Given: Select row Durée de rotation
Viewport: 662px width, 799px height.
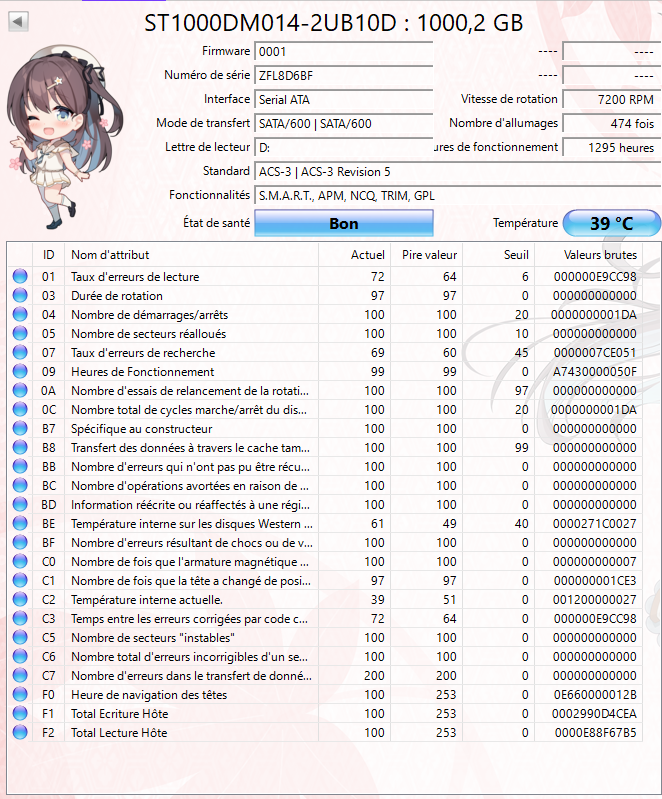Looking at the screenshot, I should (x=325, y=296).
